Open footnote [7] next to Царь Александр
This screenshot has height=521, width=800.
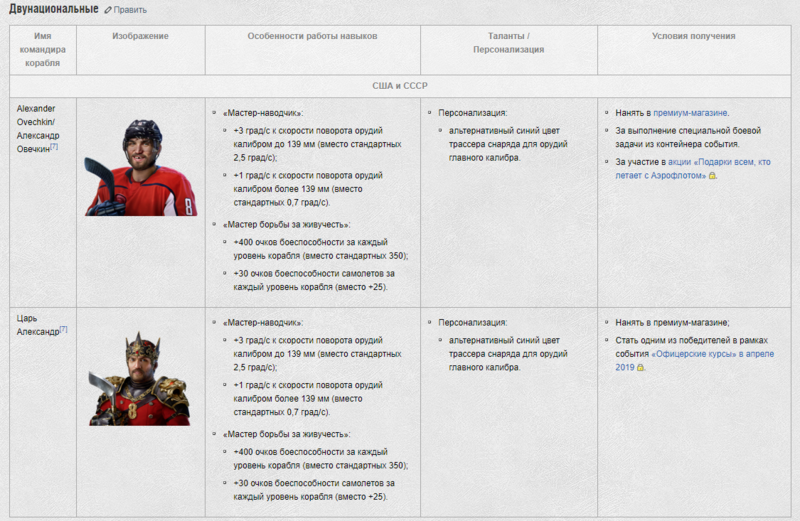coord(63,330)
